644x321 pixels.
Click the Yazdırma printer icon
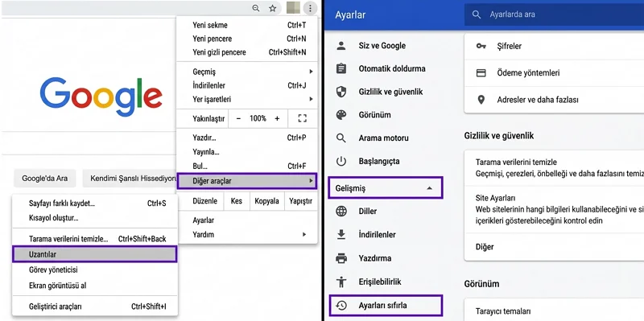pos(341,258)
